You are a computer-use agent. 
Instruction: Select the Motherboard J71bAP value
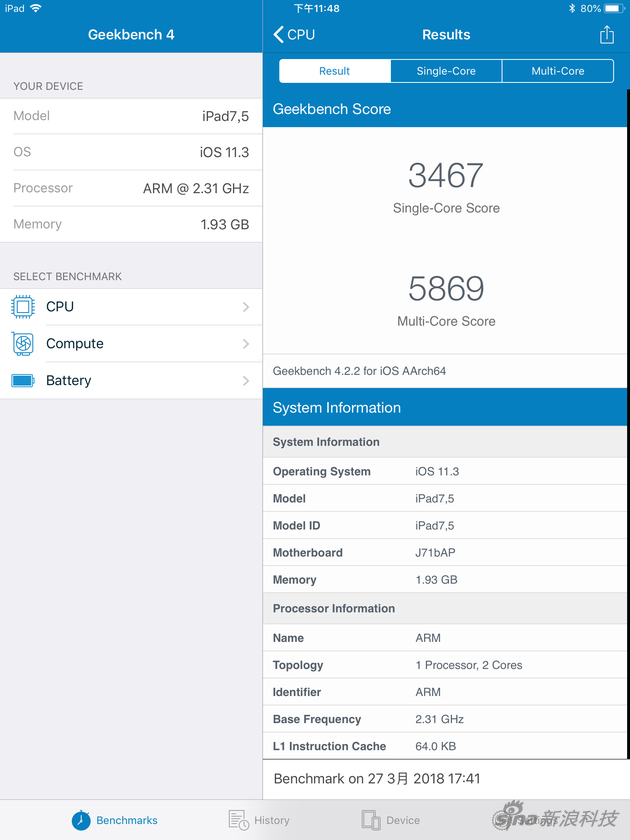pos(435,553)
